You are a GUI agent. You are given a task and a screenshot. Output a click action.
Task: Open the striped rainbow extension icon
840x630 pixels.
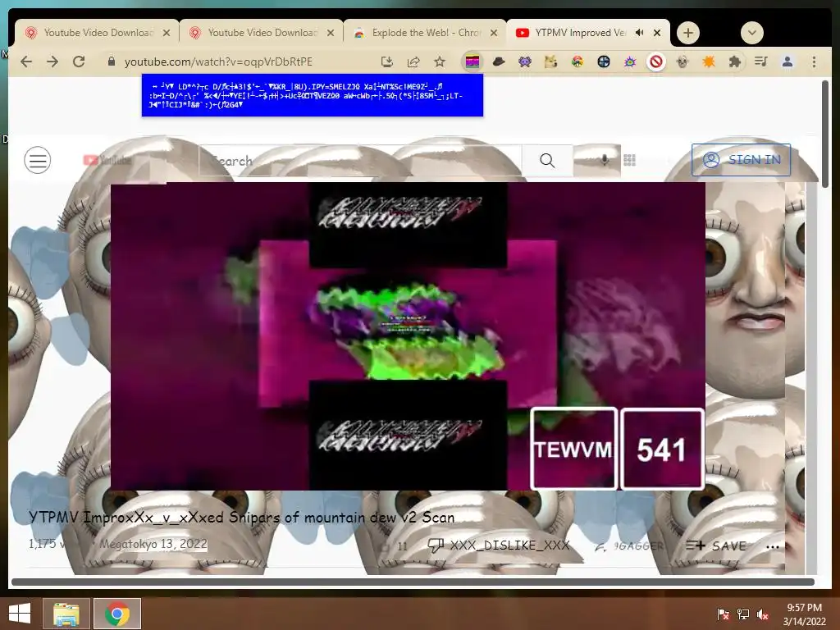pos(472,62)
